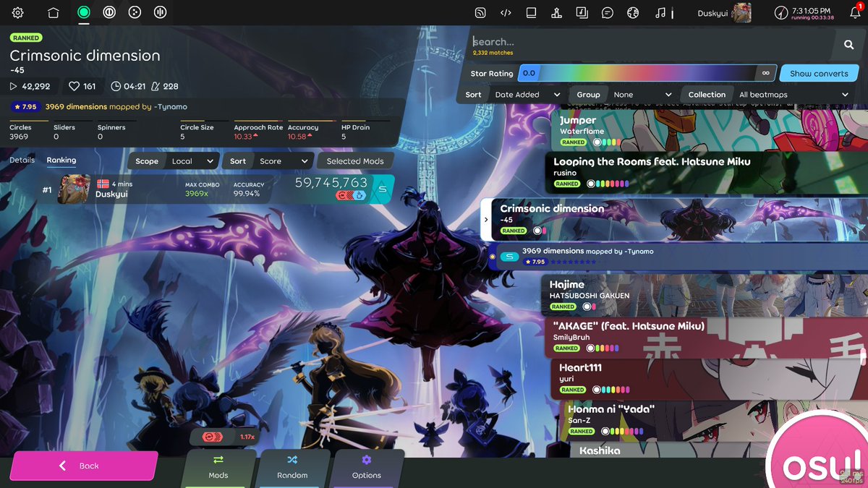This screenshot has height=488, width=868.
Task: Open the news feed icon
Action: click(480, 12)
